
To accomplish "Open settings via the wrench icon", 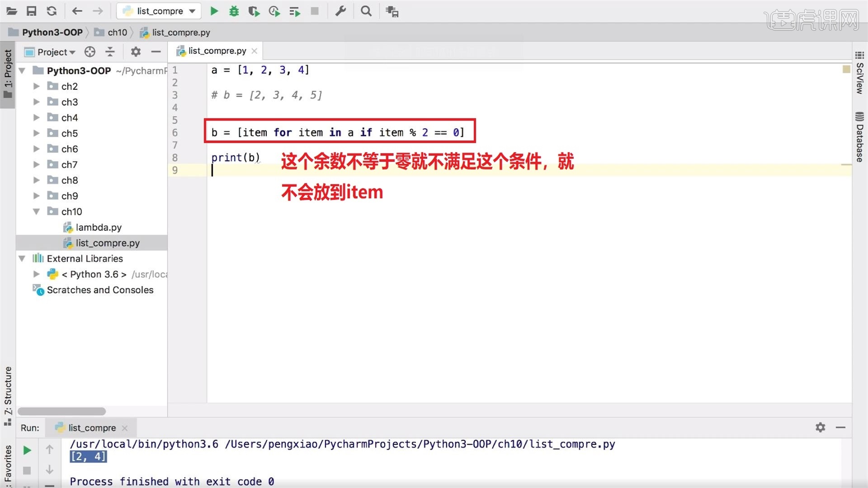I will 340,11.
